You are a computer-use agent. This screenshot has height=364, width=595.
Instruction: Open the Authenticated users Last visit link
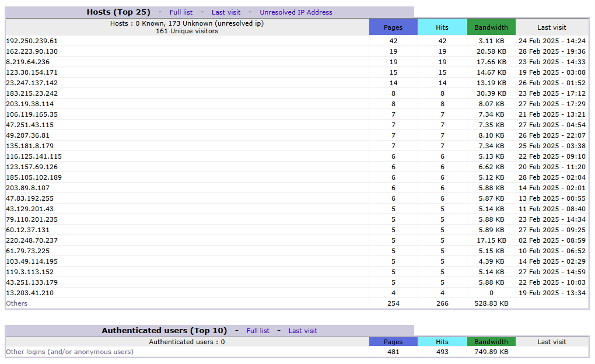303,331
